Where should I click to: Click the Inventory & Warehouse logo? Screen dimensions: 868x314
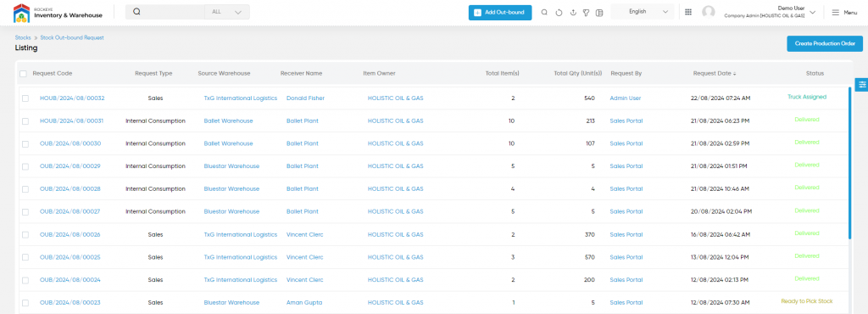[58, 13]
